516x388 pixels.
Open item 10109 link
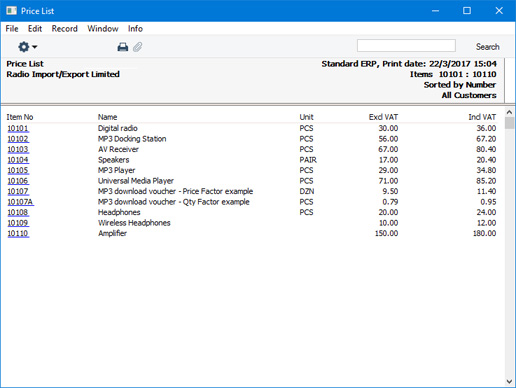[x=18, y=223]
